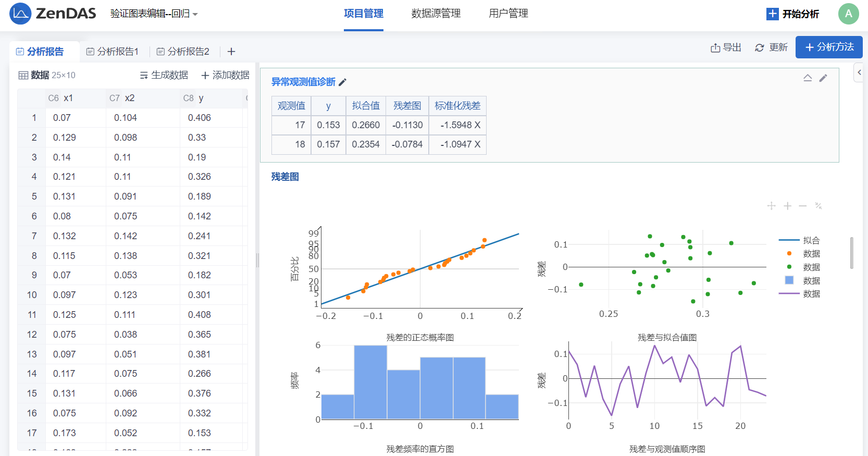
Task: Click the tallest histogram bar near -0.1
Action: point(370,382)
